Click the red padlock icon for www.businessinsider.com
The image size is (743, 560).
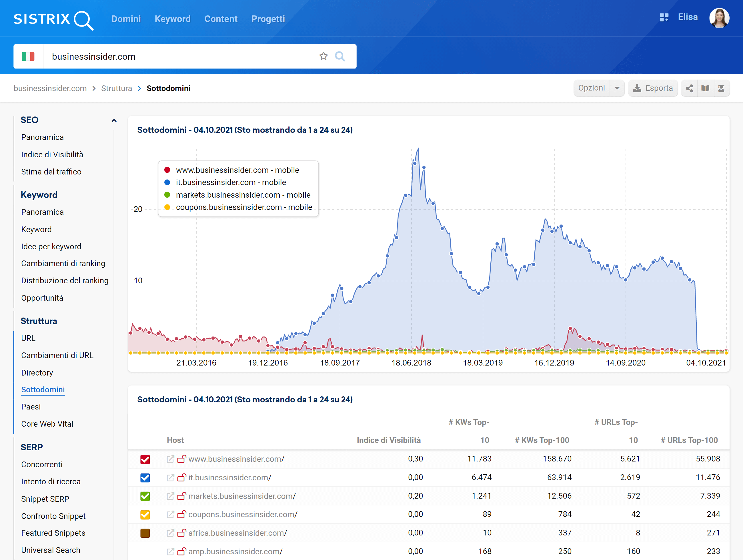(182, 459)
